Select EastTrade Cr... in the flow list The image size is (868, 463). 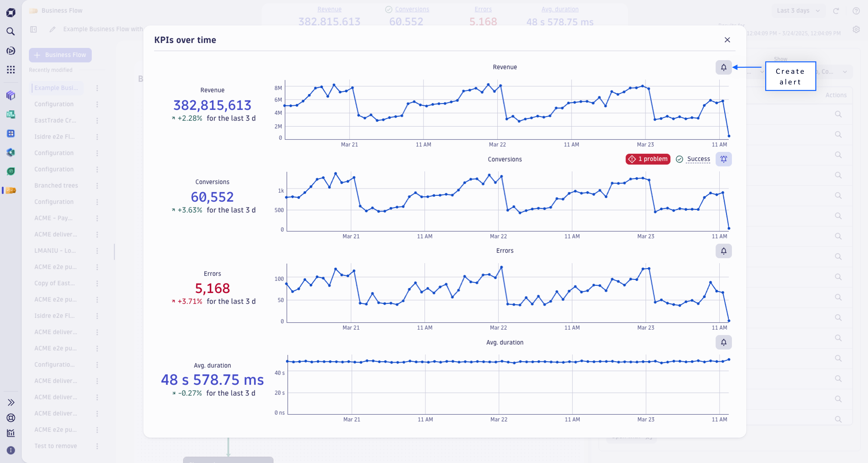(55, 120)
